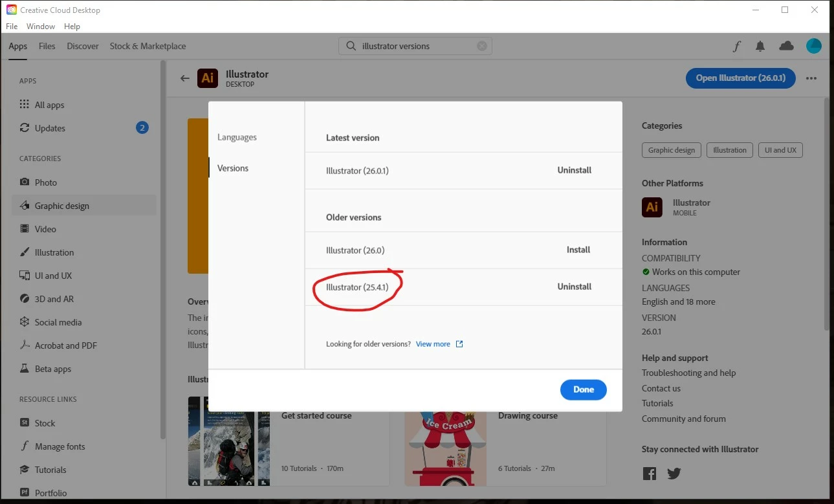Click the search magnifier icon
The image size is (834, 504).
point(351,46)
